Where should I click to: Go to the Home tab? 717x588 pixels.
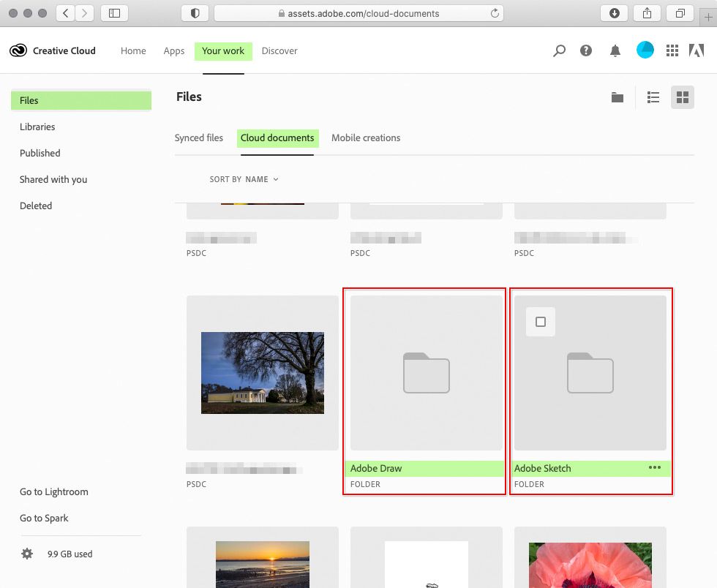coord(133,50)
